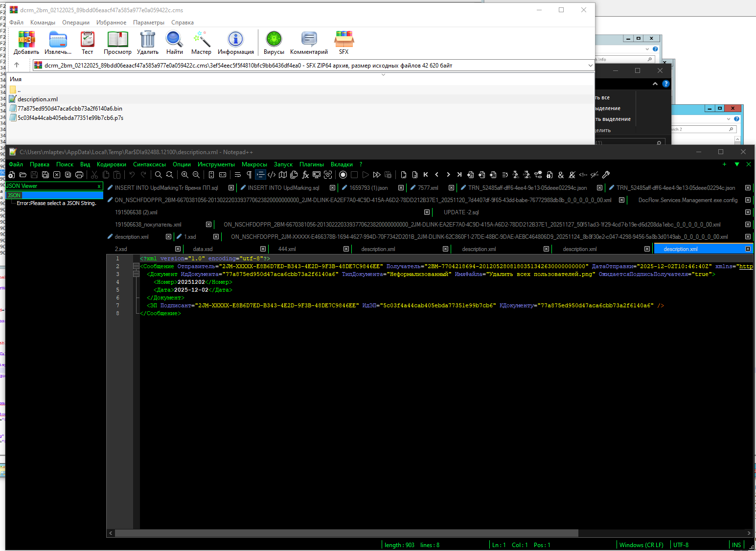Toggle monitoring (eye) icon in Notepad++ toolbar
The image size is (756, 551).
328,175
